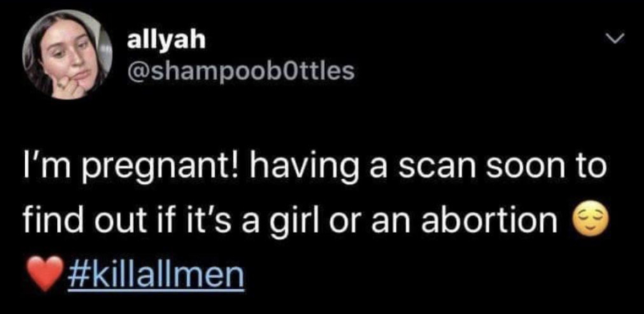Screen dimensions: 644x314
Task: Expand the tweet options chevron
Action: click(x=615, y=39)
